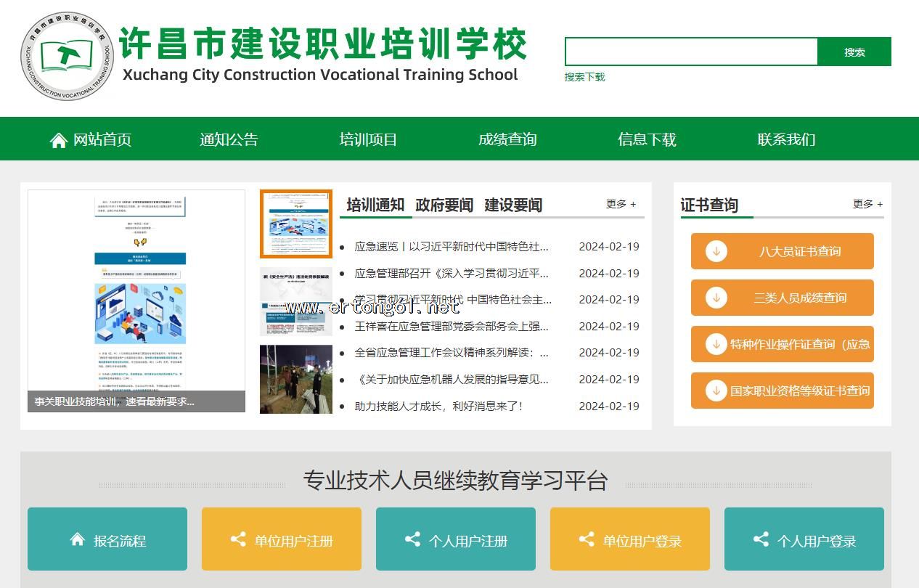This screenshot has height=588, width=919.
Task: Click the school logo emblem
Action: tap(67, 56)
